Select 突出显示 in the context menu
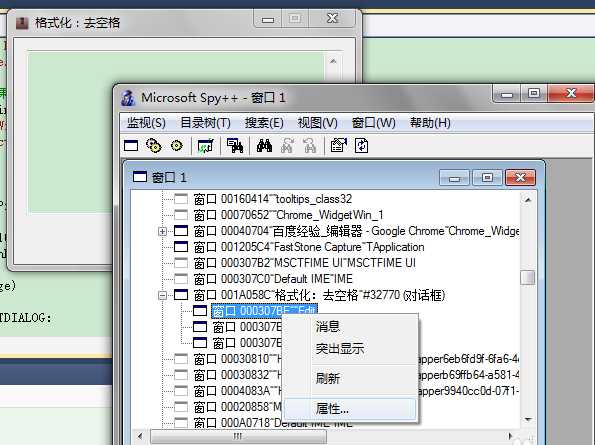The width and height of the screenshot is (595, 445). (340, 348)
